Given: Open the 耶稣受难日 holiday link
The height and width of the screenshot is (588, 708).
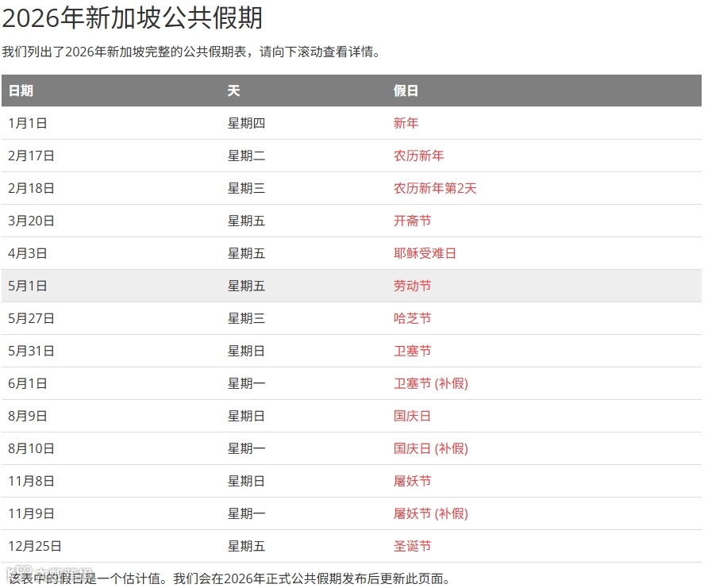Looking at the screenshot, I should click(x=425, y=252).
